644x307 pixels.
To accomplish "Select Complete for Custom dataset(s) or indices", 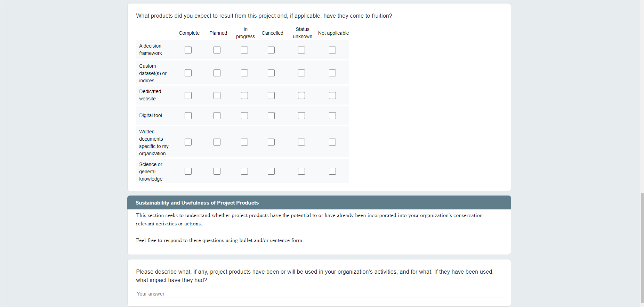I will [x=188, y=73].
